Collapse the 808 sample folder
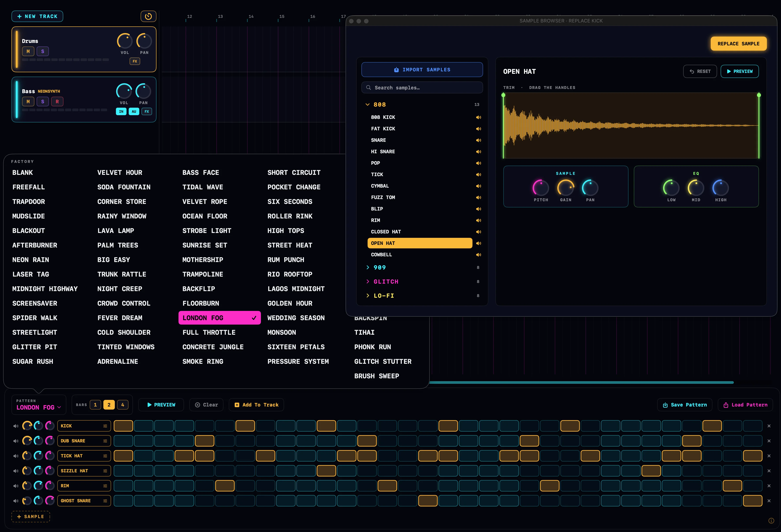781x532 pixels. click(x=367, y=104)
